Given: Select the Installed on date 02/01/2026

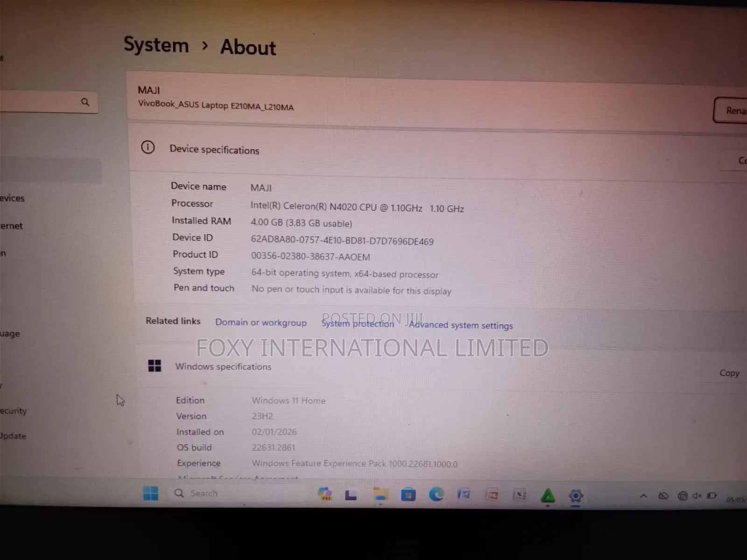Looking at the screenshot, I should (274, 432).
